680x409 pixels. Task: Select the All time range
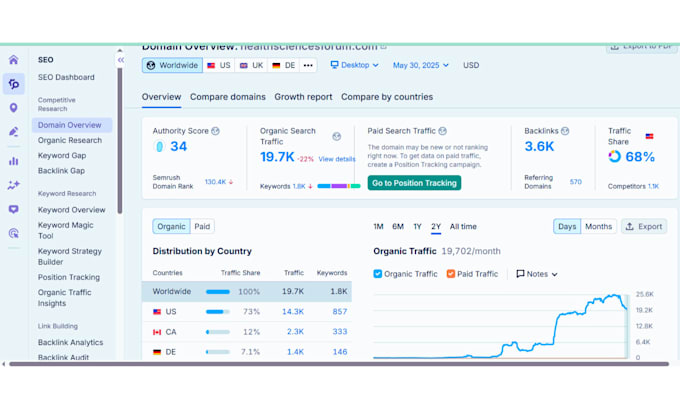point(463,226)
